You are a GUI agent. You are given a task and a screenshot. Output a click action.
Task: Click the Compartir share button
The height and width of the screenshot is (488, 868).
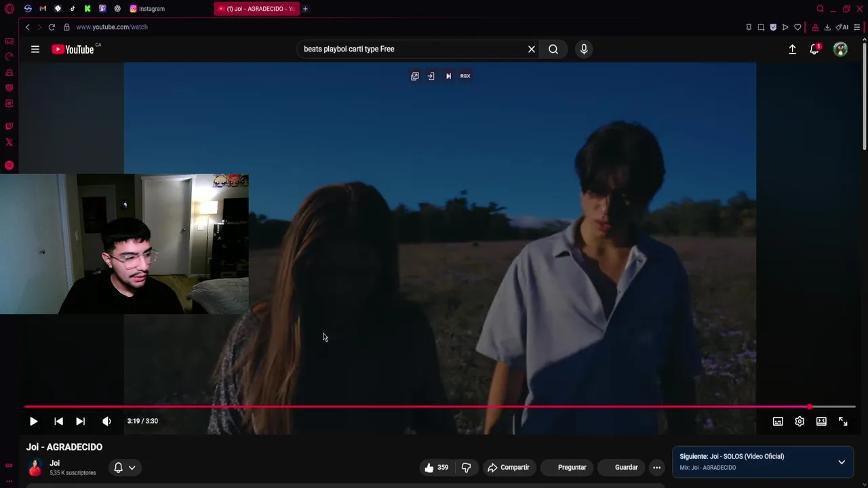click(x=508, y=467)
